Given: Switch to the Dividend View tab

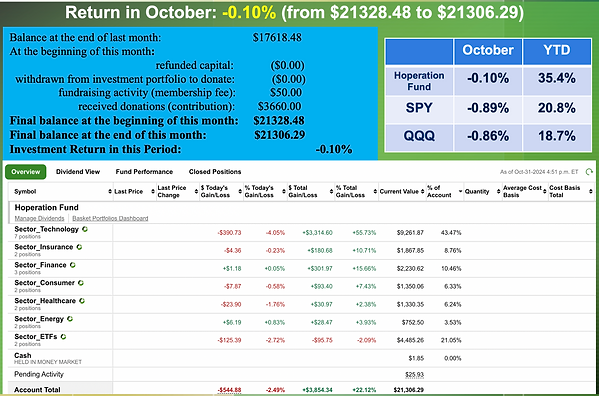Looking at the screenshot, I should [x=78, y=172].
